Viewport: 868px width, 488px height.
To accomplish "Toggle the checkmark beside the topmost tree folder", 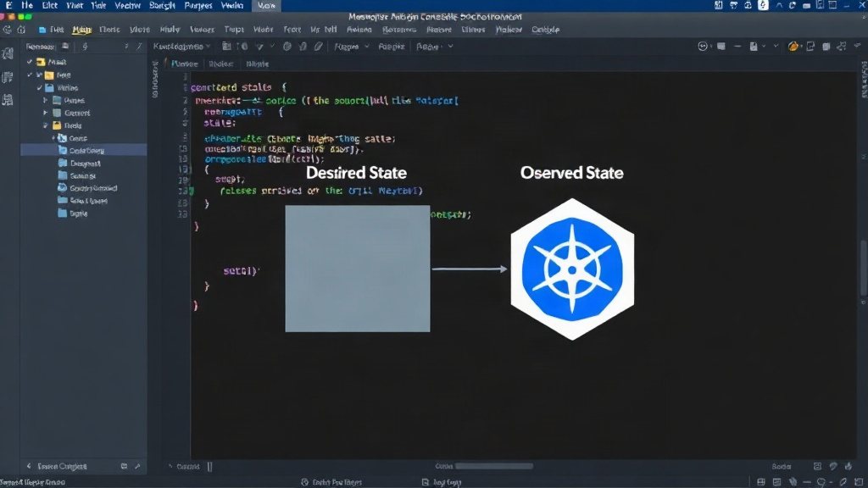I will (x=30, y=62).
